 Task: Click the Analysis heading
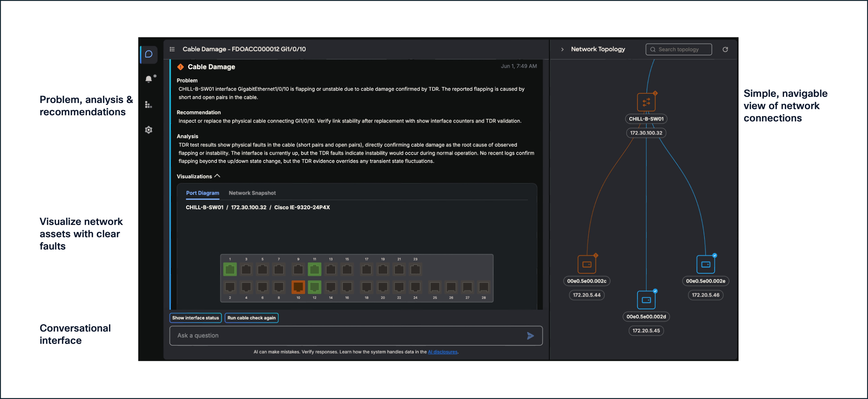pyautogui.click(x=187, y=136)
